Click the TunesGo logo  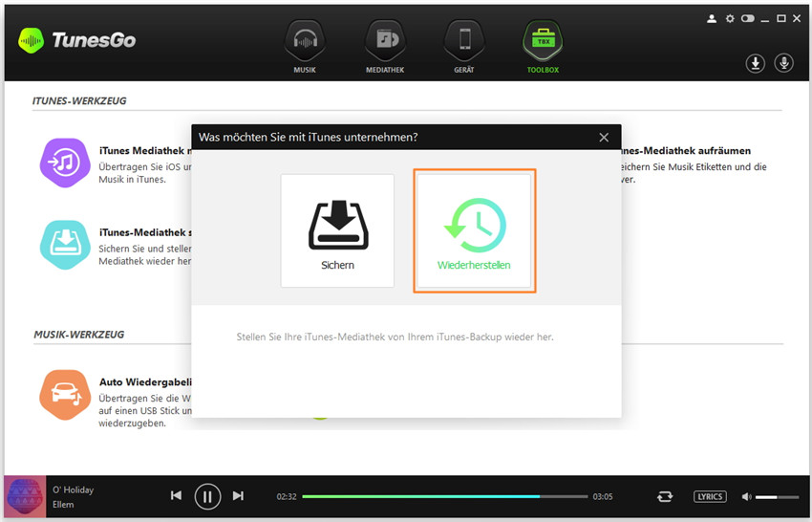[76, 40]
